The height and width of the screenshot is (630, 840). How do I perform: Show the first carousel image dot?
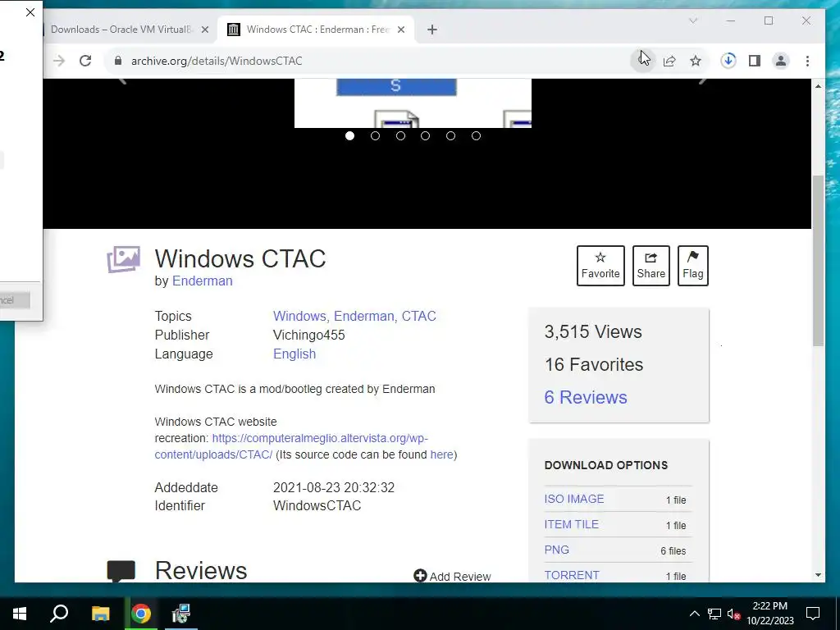point(349,136)
